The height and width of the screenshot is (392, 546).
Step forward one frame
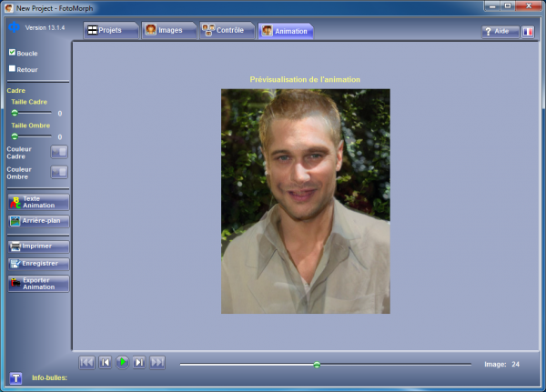point(139,362)
